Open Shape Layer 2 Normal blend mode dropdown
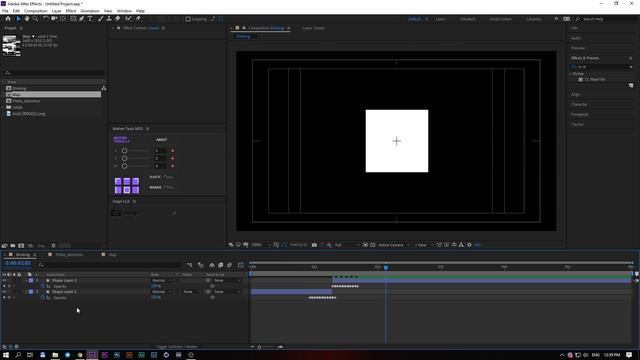Screen dimensions: 640x360 162,280
